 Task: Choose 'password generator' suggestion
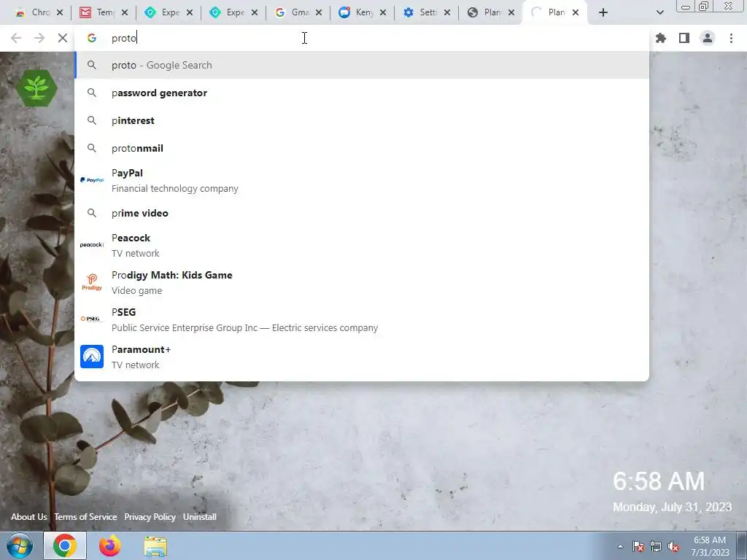click(x=362, y=93)
